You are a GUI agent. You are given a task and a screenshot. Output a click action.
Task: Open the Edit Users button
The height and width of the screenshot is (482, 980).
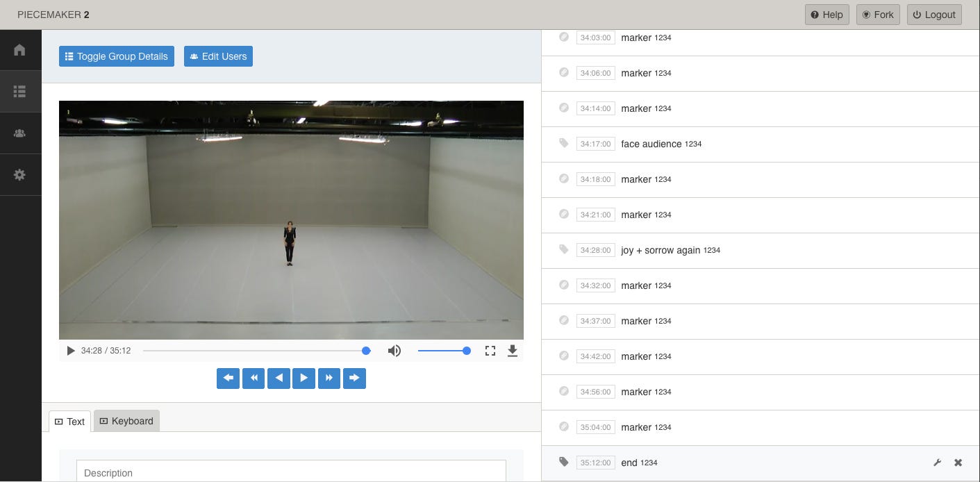tap(218, 56)
